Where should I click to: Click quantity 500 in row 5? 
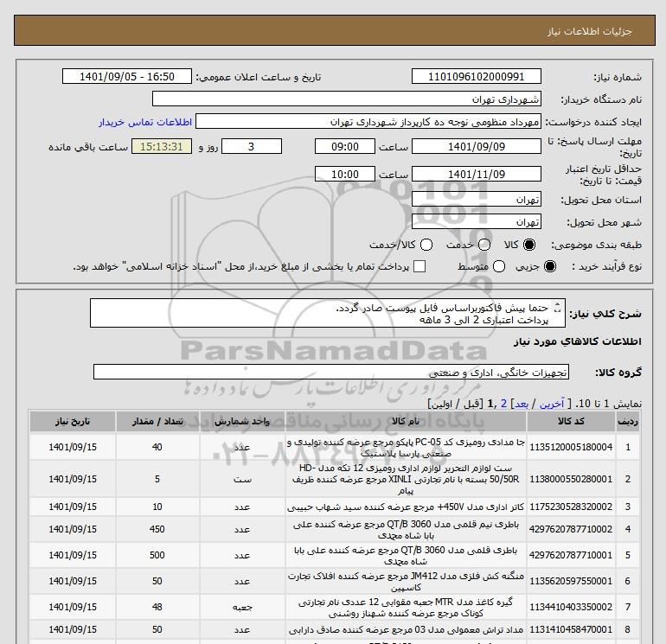(157, 555)
